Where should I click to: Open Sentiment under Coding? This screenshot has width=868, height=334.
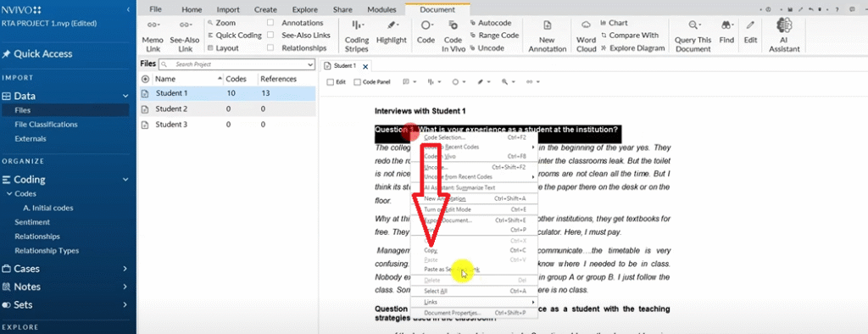[32, 222]
